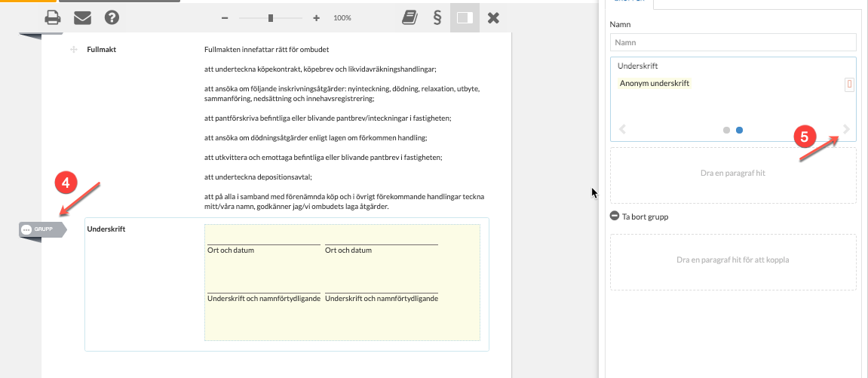Click the yellow signature block area
The height and width of the screenshot is (378, 868).
tap(342, 282)
